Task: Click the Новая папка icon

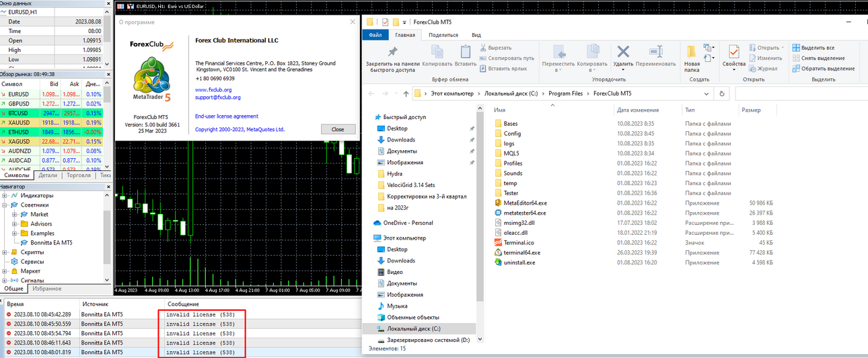Action: tap(692, 51)
